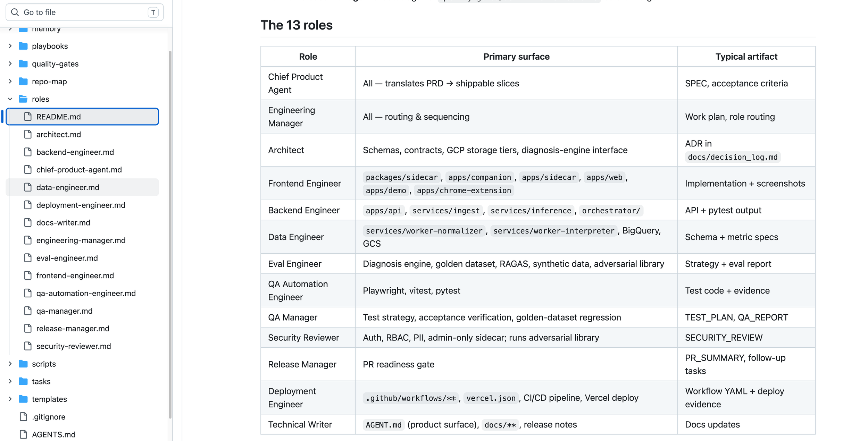
Task: Click the quality-gates folder icon
Action: coord(23,63)
